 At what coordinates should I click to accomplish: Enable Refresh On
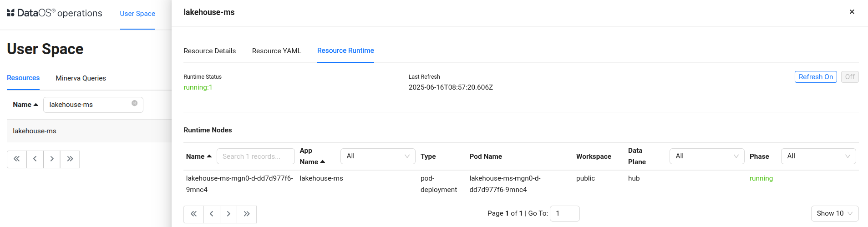click(815, 77)
